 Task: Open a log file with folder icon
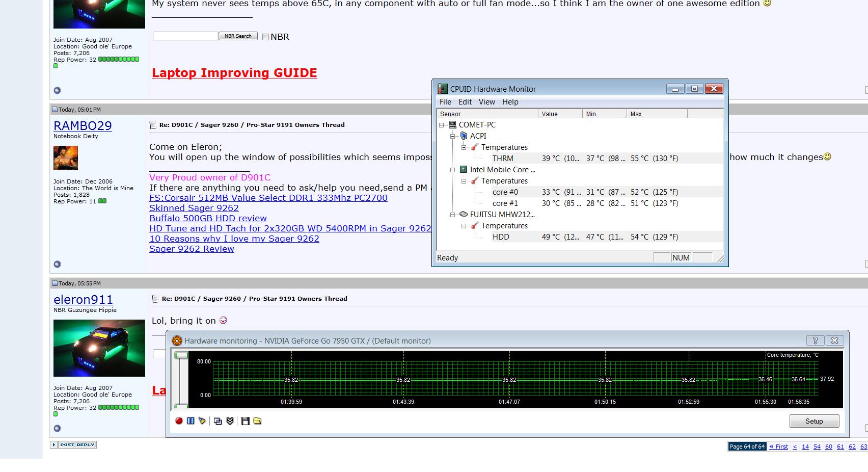pyautogui.click(x=257, y=421)
